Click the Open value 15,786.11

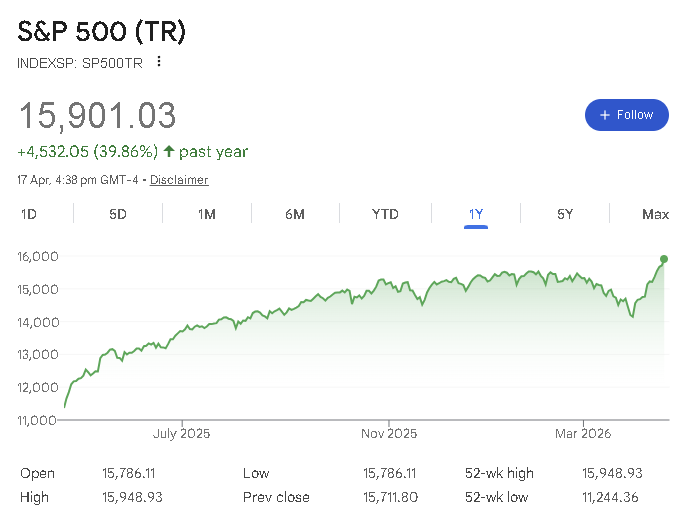tap(129, 473)
